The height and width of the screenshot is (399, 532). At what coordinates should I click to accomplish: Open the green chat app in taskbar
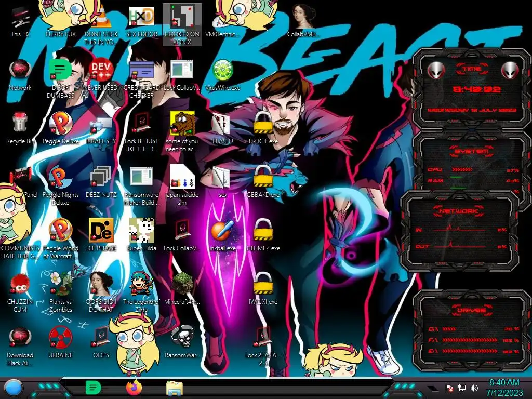point(94,388)
